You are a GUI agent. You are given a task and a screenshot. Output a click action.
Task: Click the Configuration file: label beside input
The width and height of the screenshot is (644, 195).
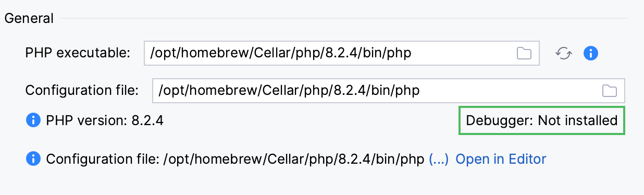tap(82, 91)
